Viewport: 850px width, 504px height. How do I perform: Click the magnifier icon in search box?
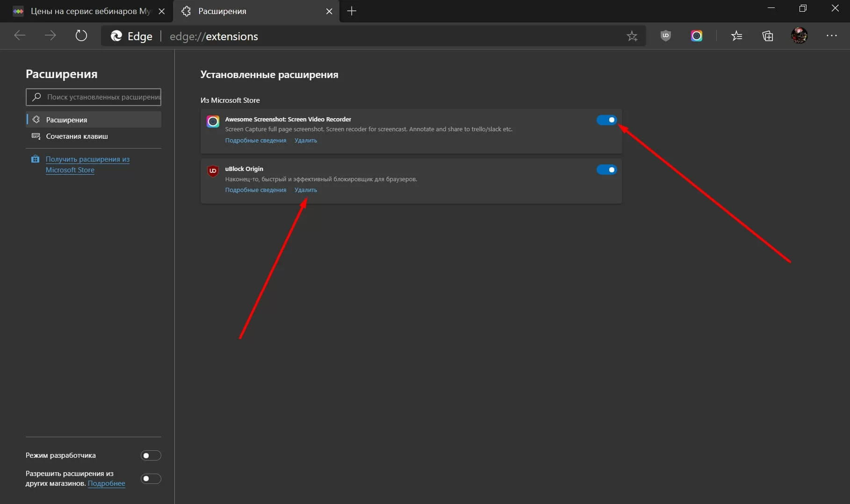click(36, 97)
